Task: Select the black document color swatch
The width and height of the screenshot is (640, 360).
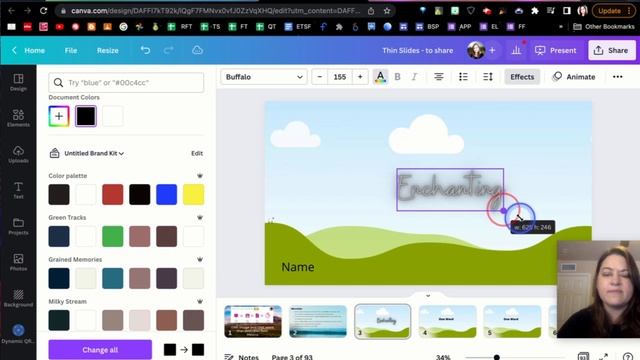Action: [x=86, y=116]
